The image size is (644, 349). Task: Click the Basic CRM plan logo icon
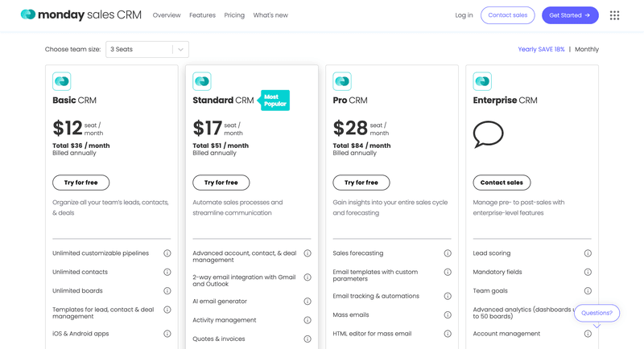pyautogui.click(x=62, y=81)
